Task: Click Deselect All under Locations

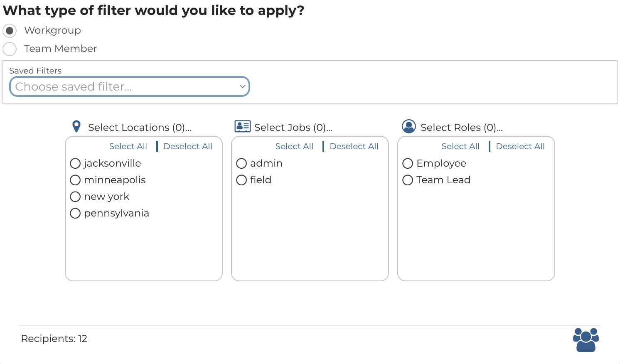Action: click(x=188, y=146)
